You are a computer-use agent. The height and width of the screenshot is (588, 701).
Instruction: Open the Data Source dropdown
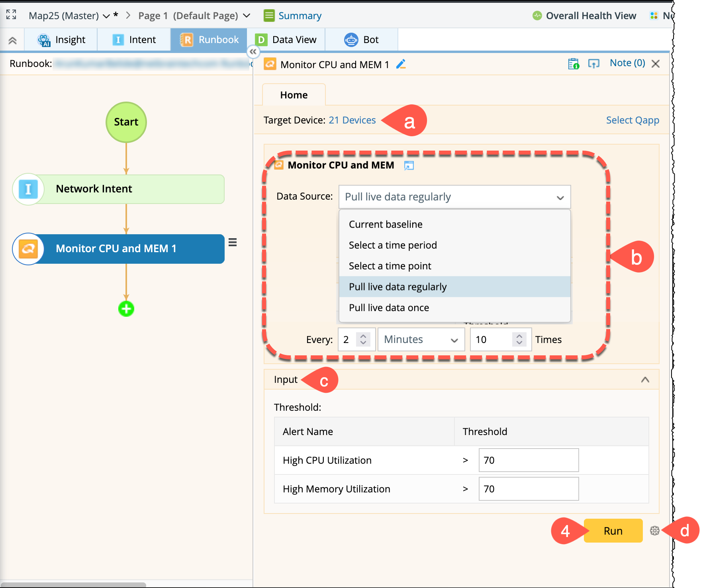coord(454,197)
